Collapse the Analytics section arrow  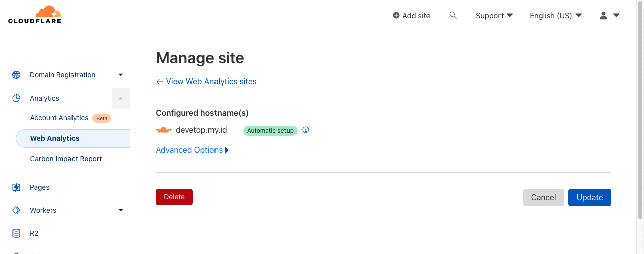coord(121,98)
